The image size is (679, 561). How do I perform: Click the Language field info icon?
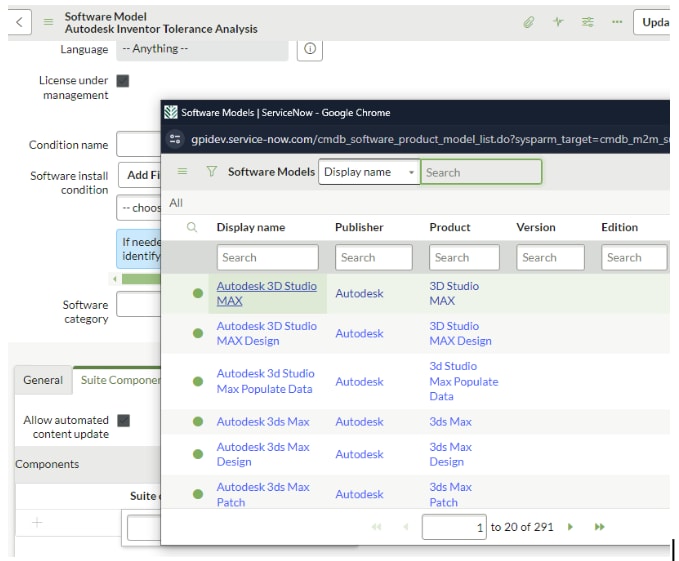coord(310,49)
